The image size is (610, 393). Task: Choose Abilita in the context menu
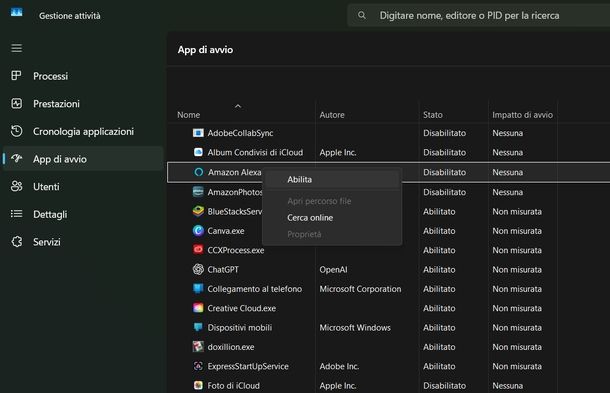[331, 179]
